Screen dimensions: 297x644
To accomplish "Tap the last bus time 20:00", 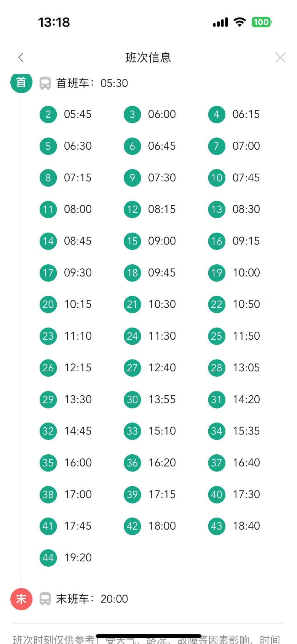I will pyautogui.click(x=114, y=599).
